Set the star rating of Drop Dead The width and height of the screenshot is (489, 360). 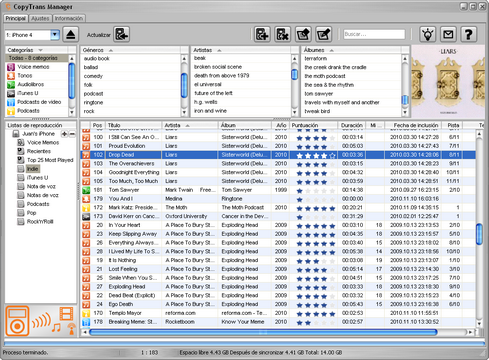pos(316,155)
